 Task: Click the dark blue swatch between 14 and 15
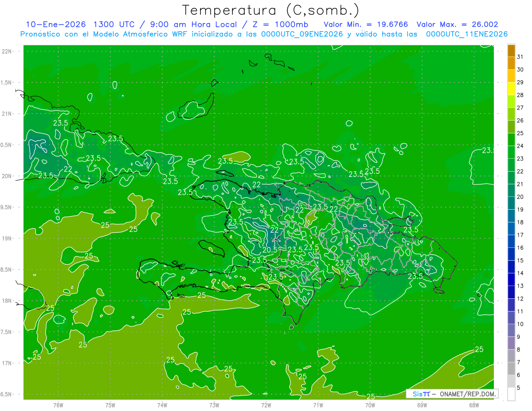[x=511, y=267]
